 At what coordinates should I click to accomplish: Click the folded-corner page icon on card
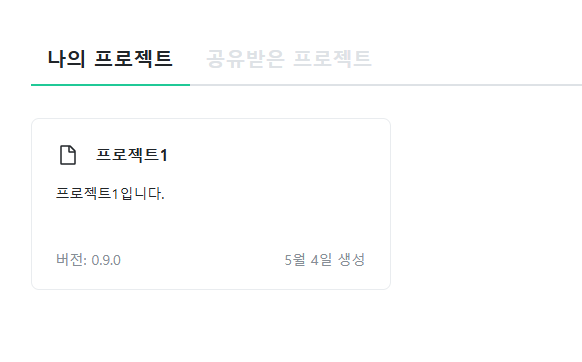point(68,155)
